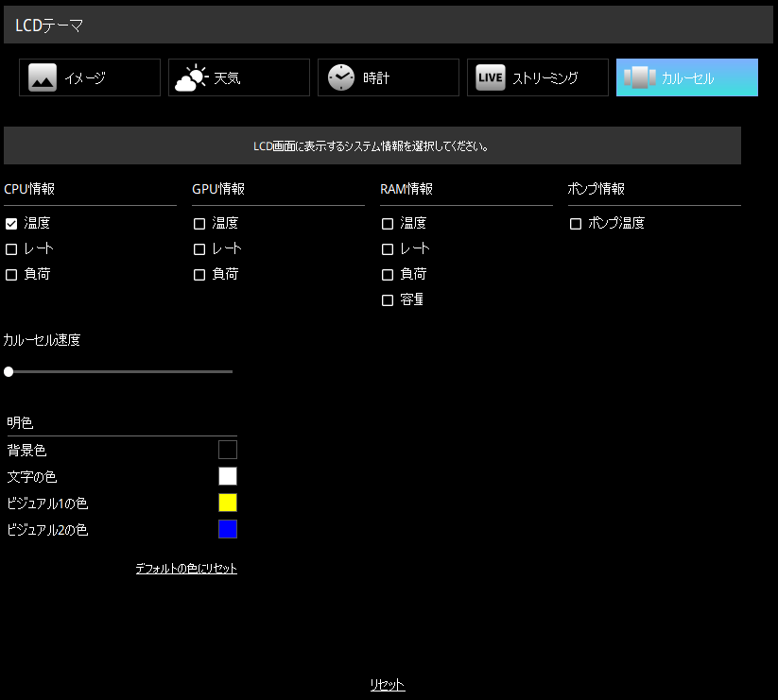Uncheck the CPU 温度 checkbox
This screenshot has height=700, width=778.
coord(11,224)
